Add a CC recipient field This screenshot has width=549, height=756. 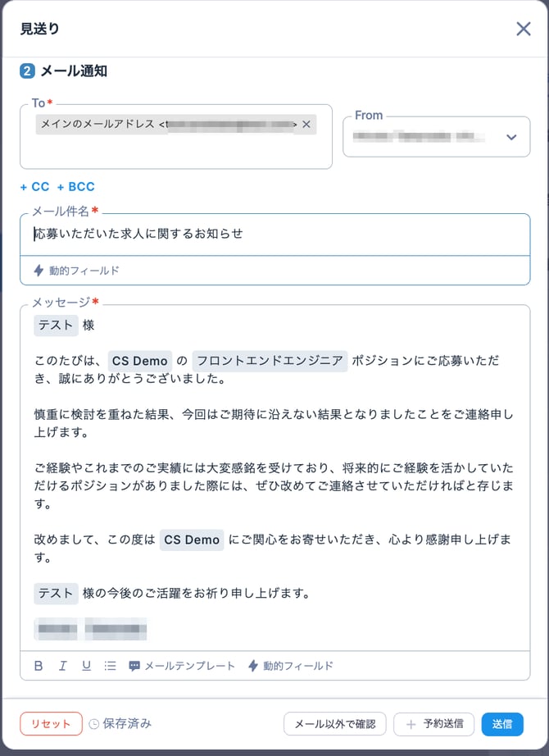coord(34,187)
